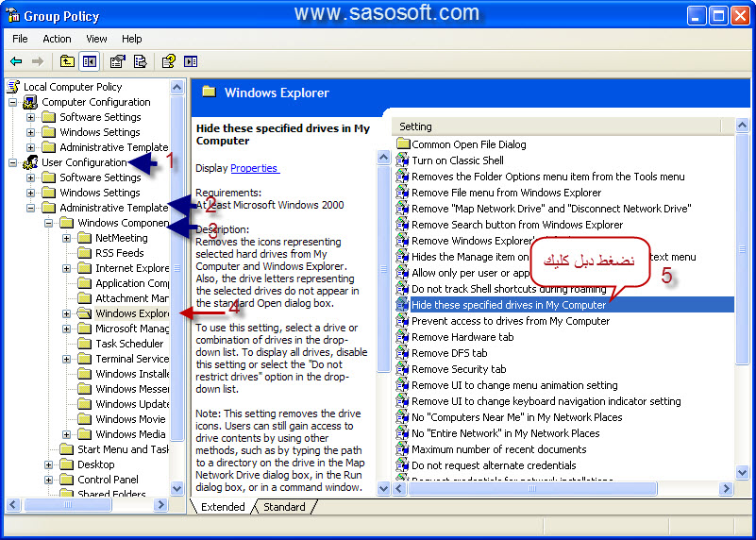Collapse the Windows Components node
Viewport: 756px width, 540px height.
[x=48, y=223]
